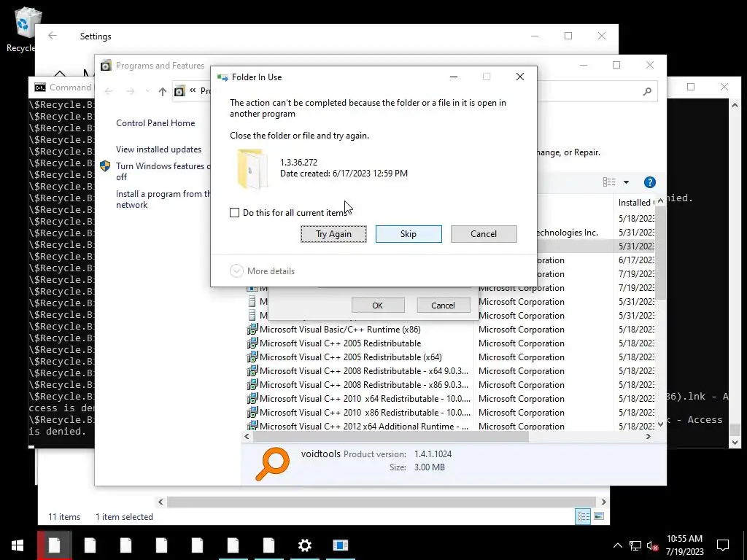The width and height of the screenshot is (747, 560).
Task: Show hidden system tray icons
Action: click(617, 545)
